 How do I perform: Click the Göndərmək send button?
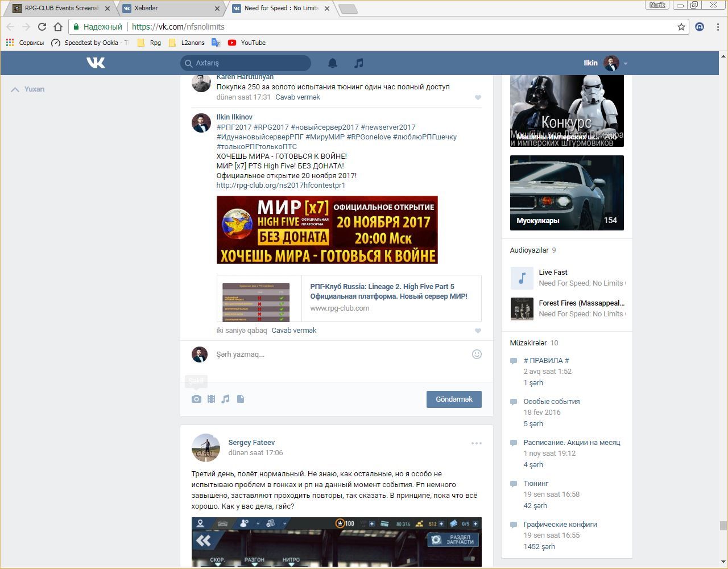click(454, 399)
